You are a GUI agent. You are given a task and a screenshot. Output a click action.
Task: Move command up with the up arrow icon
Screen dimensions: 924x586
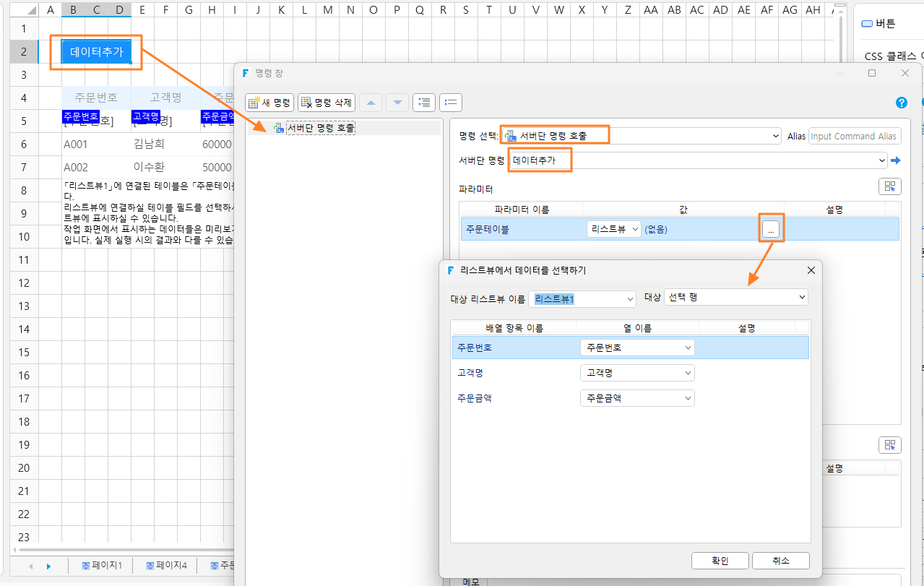371,103
